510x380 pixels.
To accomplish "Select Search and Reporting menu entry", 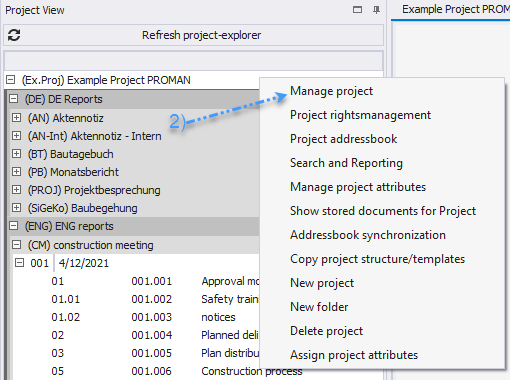I will (346, 163).
